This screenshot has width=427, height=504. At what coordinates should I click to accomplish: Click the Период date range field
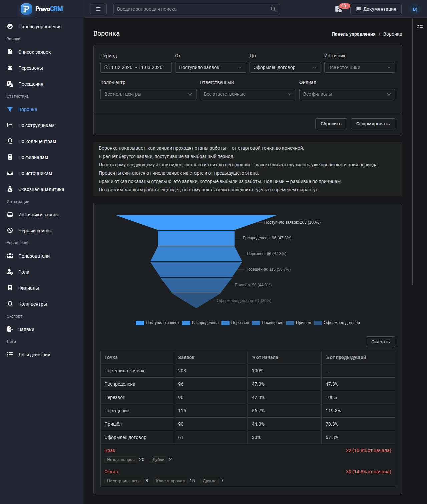pyautogui.click(x=136, y=67)
